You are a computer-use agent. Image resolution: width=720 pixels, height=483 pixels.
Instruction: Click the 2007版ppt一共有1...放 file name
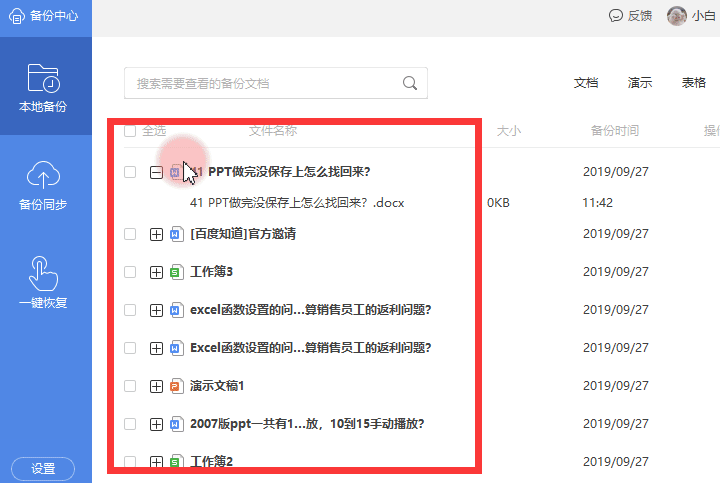click(307, 424)
